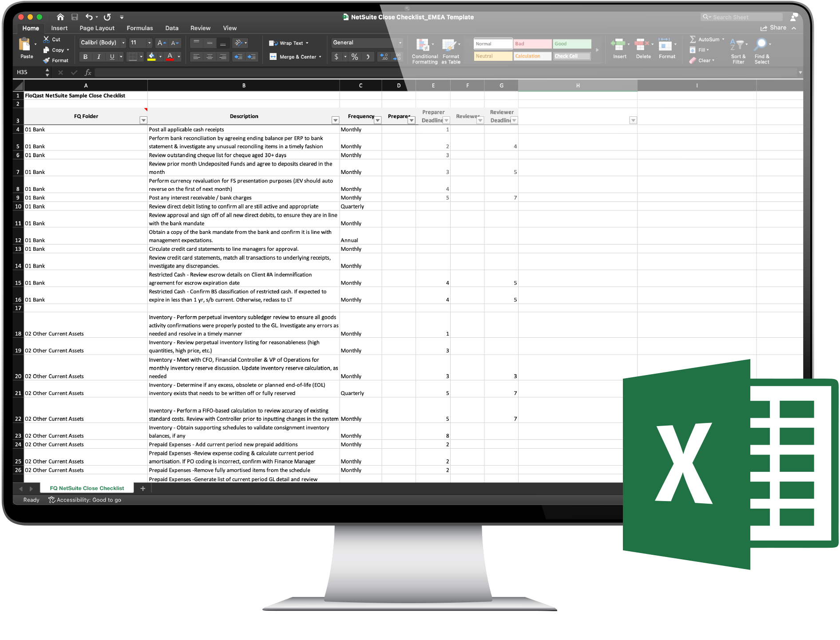Open the FQ Folder filter dropdown
Image resolution: width=840 pixels, height=640 pixels.
pyautogui.click(x=143, y=120)
